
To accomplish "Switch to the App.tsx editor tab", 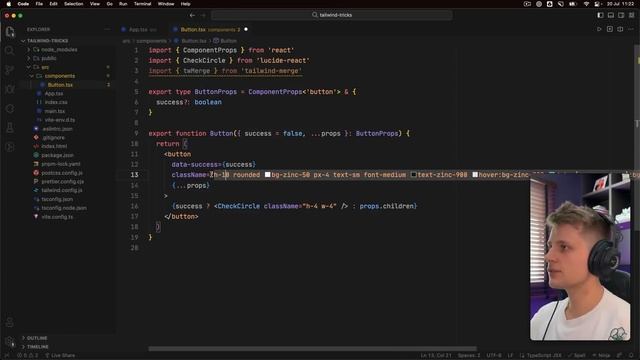I will point(138,29).
